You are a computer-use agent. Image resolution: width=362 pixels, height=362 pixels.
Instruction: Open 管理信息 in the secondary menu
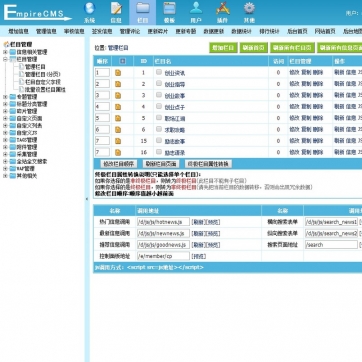pyautogui.click(x=46, y=31)
